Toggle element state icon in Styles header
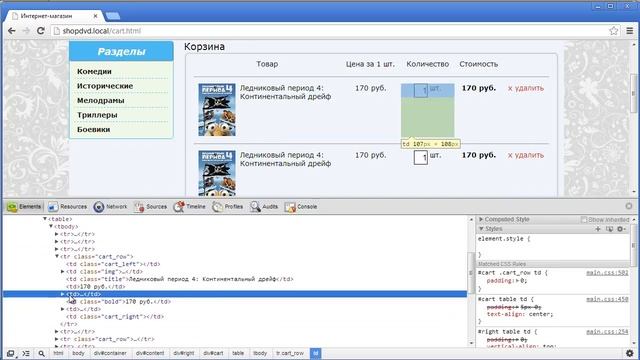Viewport: 640px width, 360px height. [x=609, y=229]
